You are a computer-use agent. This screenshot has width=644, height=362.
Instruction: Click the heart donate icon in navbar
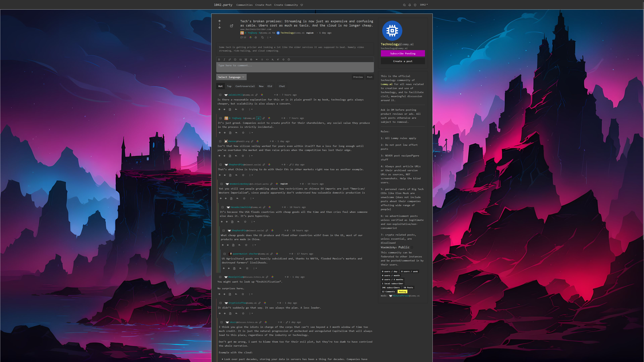point(302,5)
